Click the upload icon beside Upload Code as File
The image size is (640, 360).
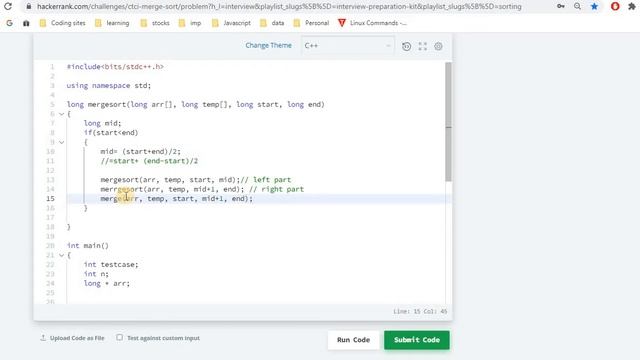[43, 338]
